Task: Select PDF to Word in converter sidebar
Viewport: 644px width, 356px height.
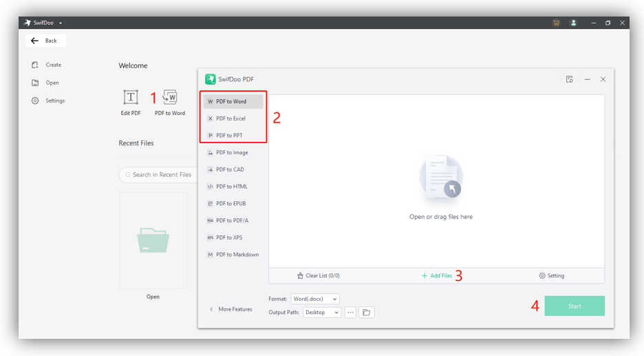Action: (233, 101)
